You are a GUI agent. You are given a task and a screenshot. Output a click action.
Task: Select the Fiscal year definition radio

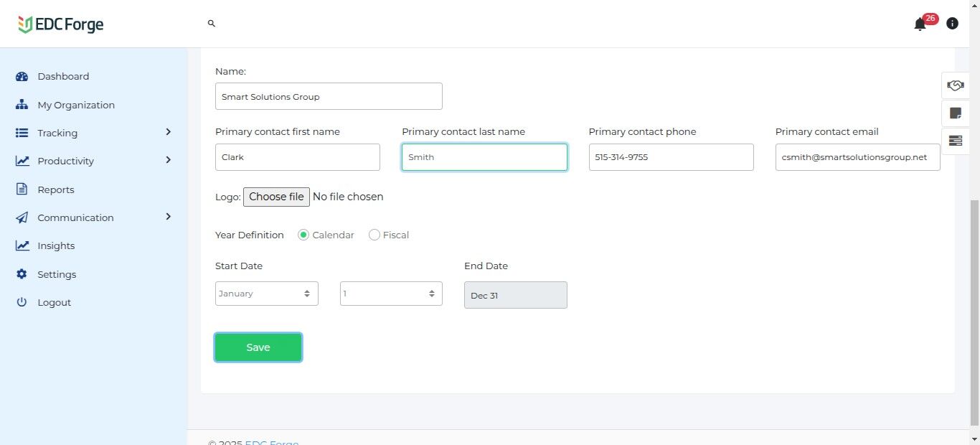point(374,235)
